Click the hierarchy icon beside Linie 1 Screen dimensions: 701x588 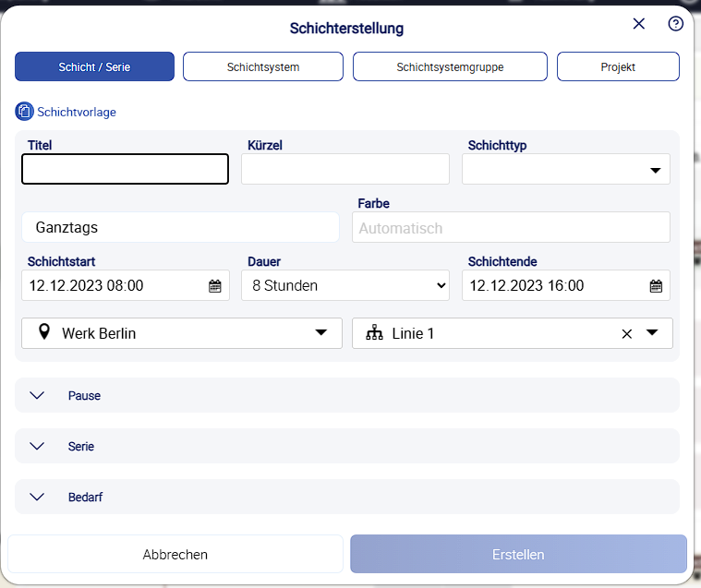coord(374,334)
